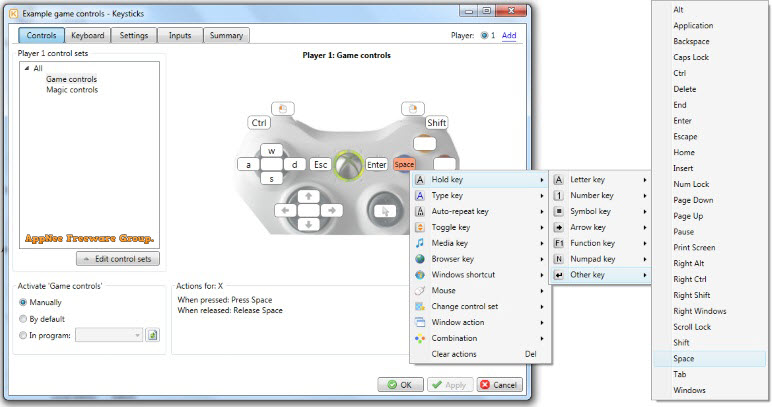This screenshot has height=407, width=772.
Task: Click the Other key return-arrow icon
Action: coord(558,275)
